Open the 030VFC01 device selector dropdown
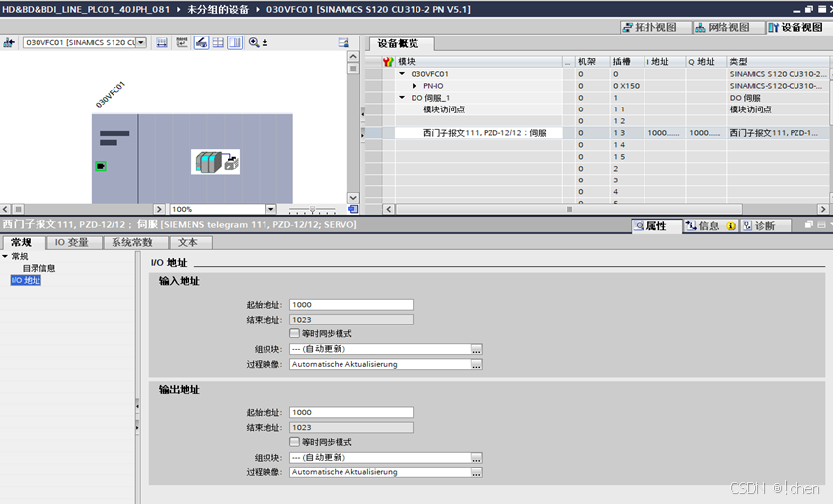 [141, 43]
